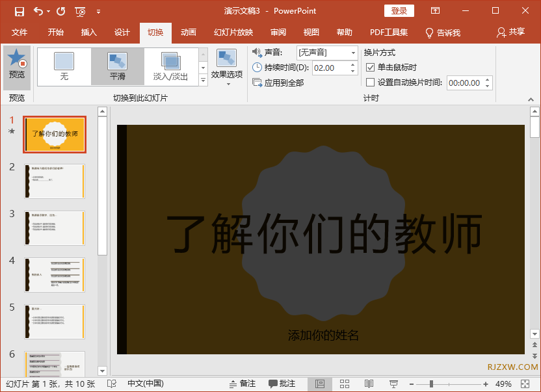The width and height of the screenshot is (541, 392).
Task: Open the 幻灯片放映 ribbon tab
Action: click(233, 33)
